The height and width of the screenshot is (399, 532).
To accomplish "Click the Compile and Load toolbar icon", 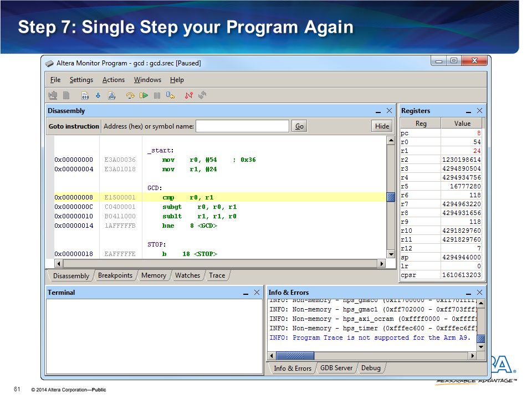I will pos(111,96).
